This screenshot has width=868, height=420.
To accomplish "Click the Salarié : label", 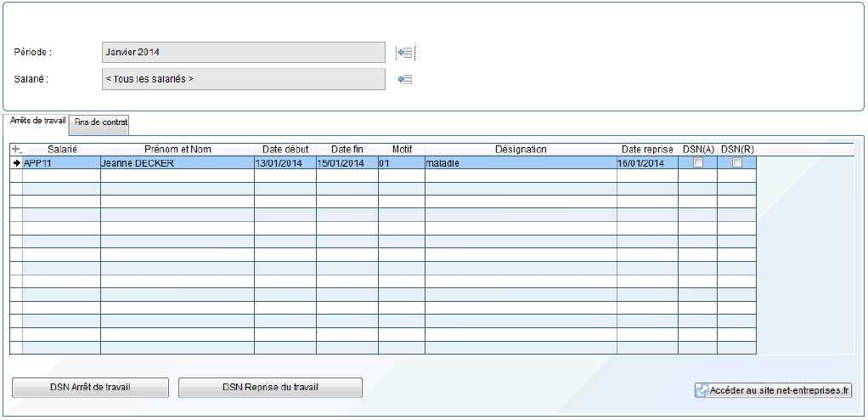I will [31, 79].
